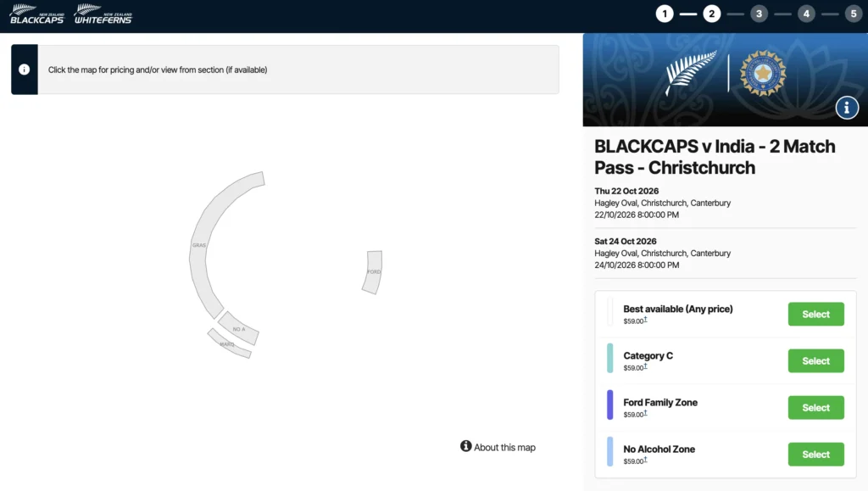The image size is (868, 491).
Task: Select Category C tickets
Action: [x=816, y=361]
